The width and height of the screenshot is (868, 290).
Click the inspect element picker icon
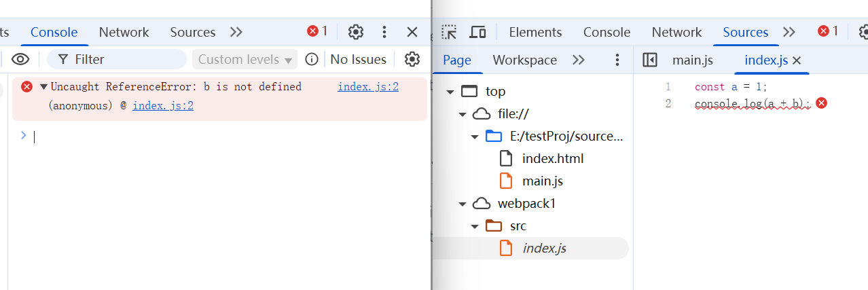pyautogui.click(x=449, y=32)
